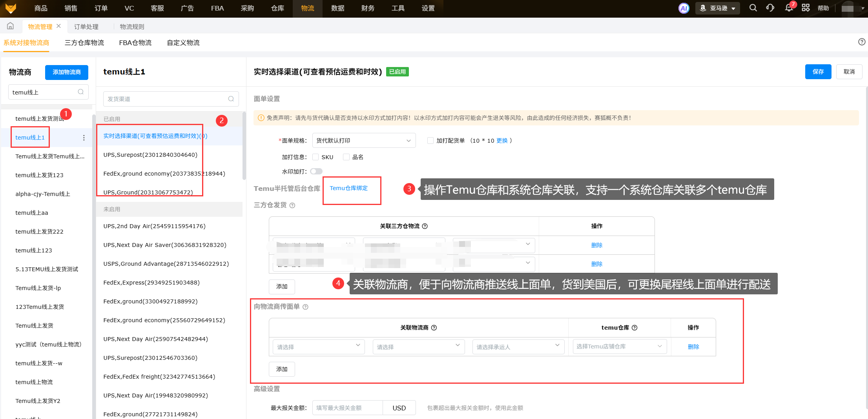Open the customer support headset icon
Image resolution: width=868 pixels, height=419 pixels.
770,8
